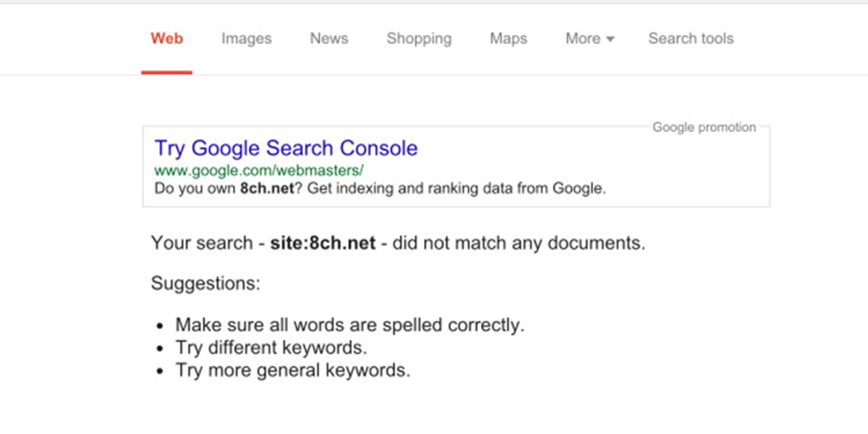Select 'Make sure all words are spelled correctly'
This screenshot has width=868, height=434.
(350, 325)
